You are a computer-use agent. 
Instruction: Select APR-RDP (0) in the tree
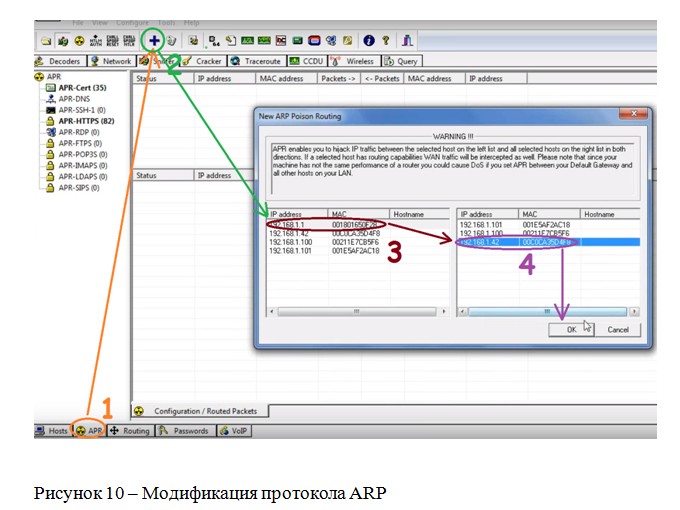pyautogui.click(x=79, y=132)
